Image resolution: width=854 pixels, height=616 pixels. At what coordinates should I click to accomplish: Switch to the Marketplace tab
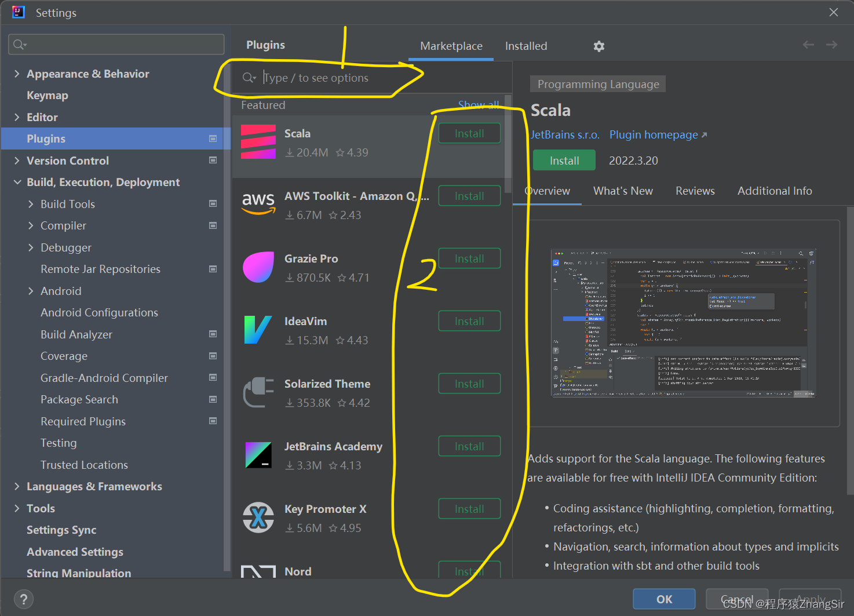tap(451, 46)
